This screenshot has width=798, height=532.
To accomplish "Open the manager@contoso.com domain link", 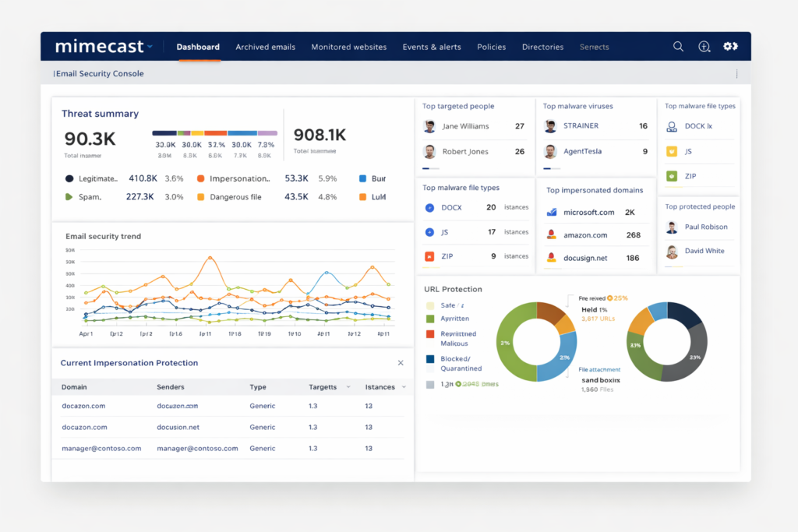I will (x=101, y=449).
